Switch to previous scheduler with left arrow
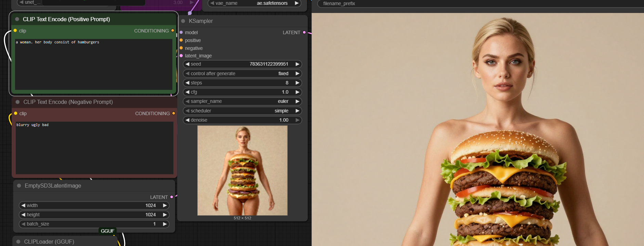644x246 pixels. [187, 111]
